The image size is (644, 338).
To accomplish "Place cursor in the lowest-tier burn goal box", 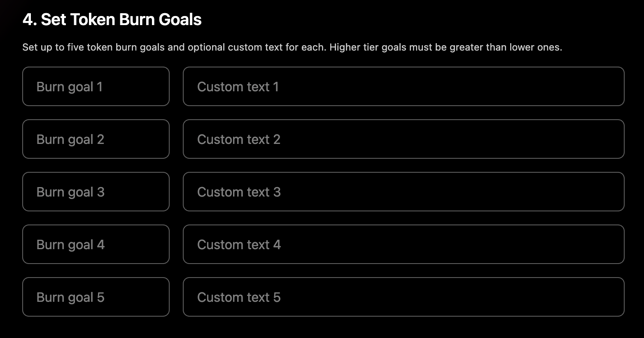I will (96, 86).
